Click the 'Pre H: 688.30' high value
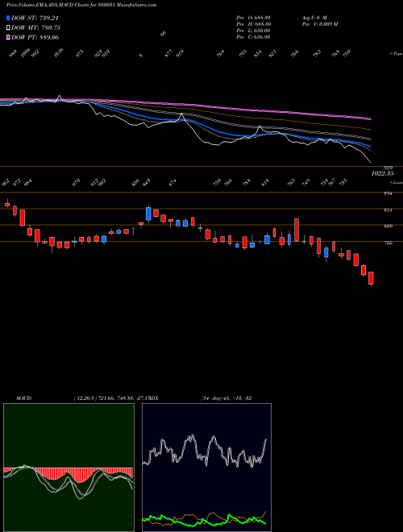 pyautogui.click(x=253, y=23)
